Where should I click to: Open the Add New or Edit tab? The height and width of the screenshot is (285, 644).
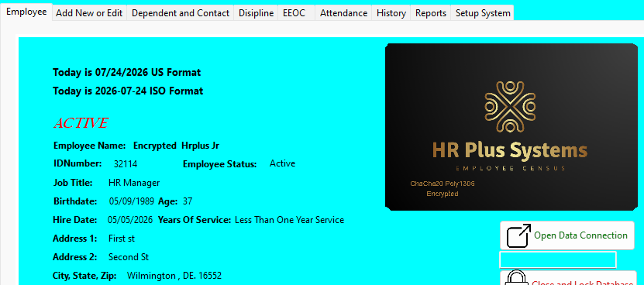point(89,13)
